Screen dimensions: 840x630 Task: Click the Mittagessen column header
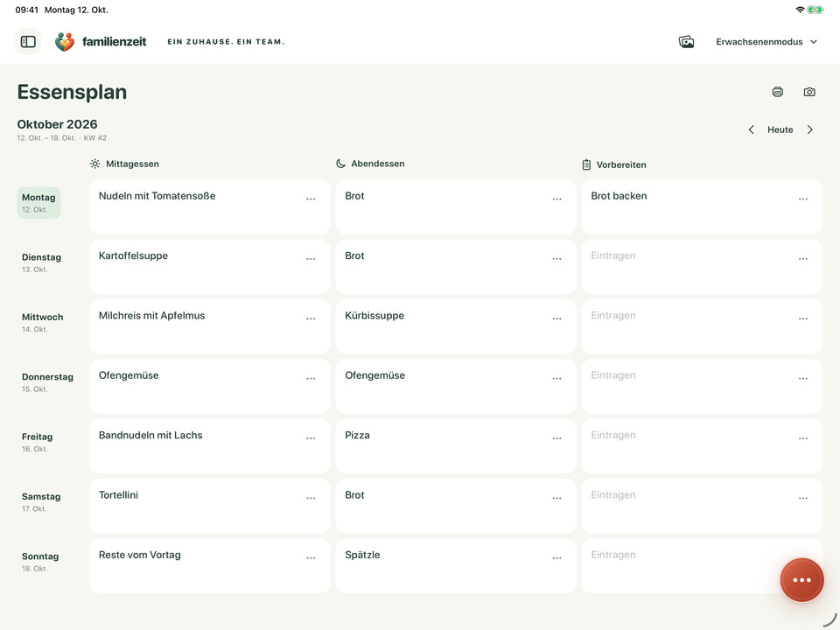click(125, 164)
